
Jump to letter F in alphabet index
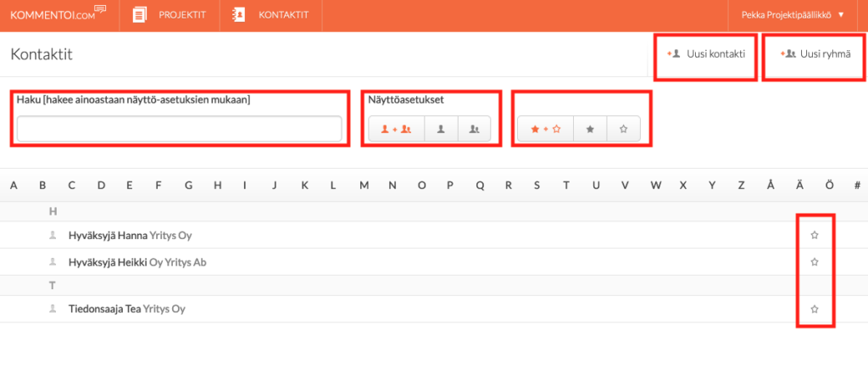[x=159, y=186]
